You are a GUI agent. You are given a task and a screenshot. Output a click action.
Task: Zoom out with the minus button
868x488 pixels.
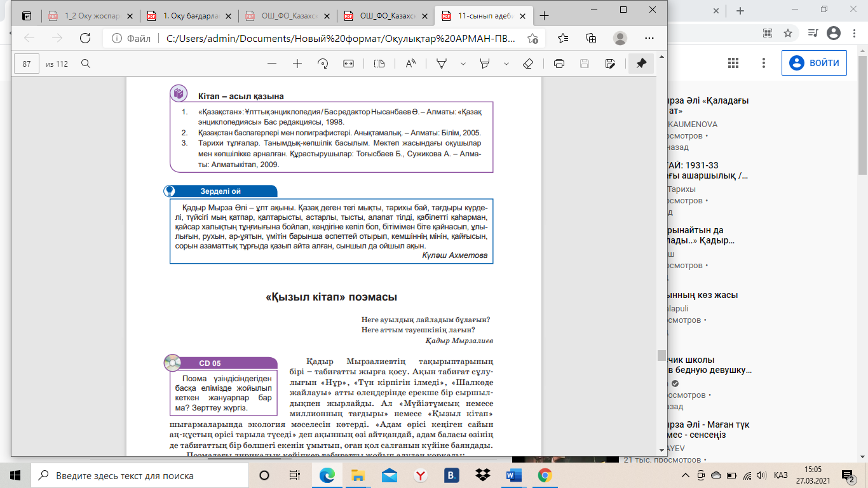point(272,64)
